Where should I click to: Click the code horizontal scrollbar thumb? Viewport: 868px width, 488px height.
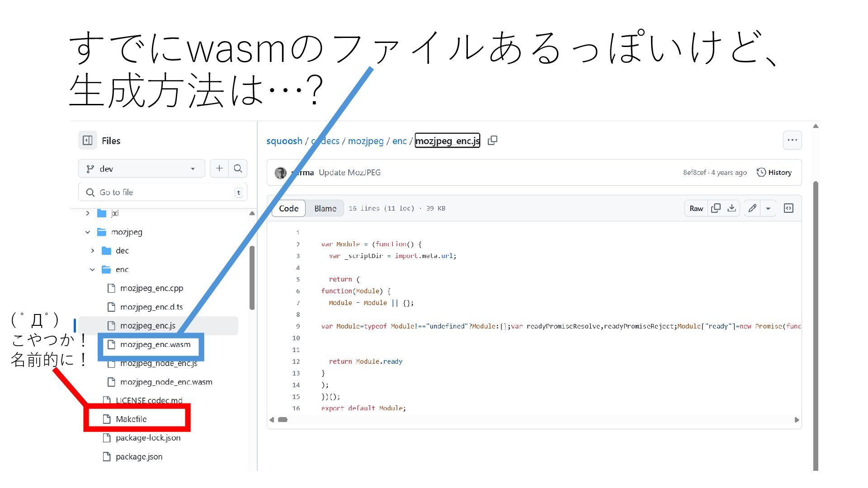(283, 420)
